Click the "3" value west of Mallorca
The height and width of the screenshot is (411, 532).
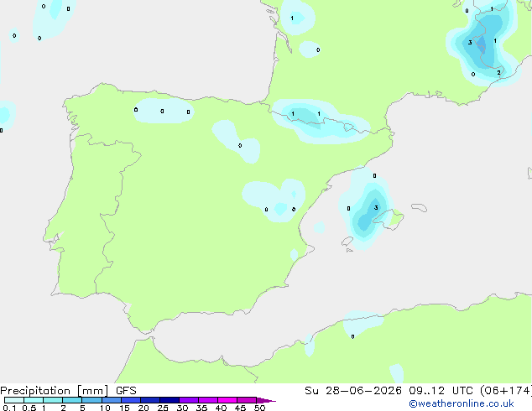click(376, 207)
